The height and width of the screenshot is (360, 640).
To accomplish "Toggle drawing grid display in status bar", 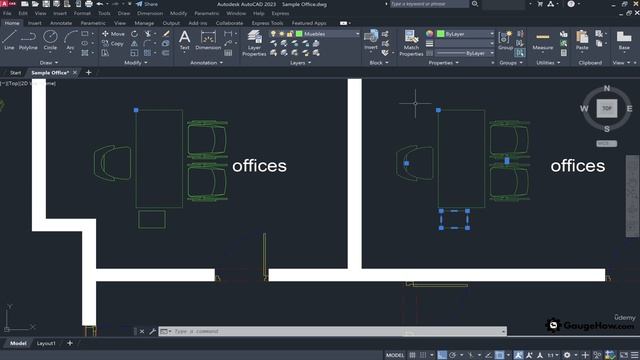I will (x=412, y=356).
